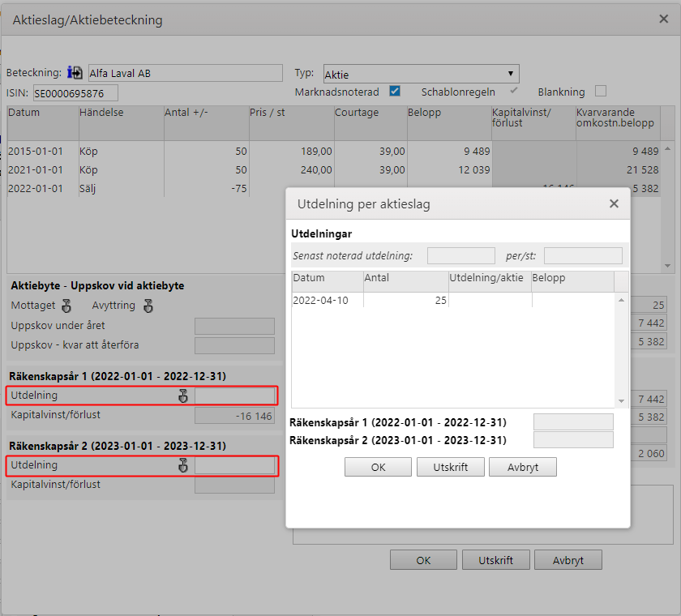Toggle the Schablonregeln checkmark
Viewport: 681px width, 616px height.
point(514,91)
